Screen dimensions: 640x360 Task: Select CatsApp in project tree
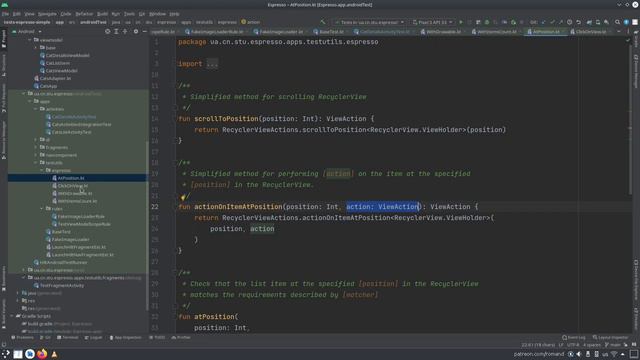[49, 86]
